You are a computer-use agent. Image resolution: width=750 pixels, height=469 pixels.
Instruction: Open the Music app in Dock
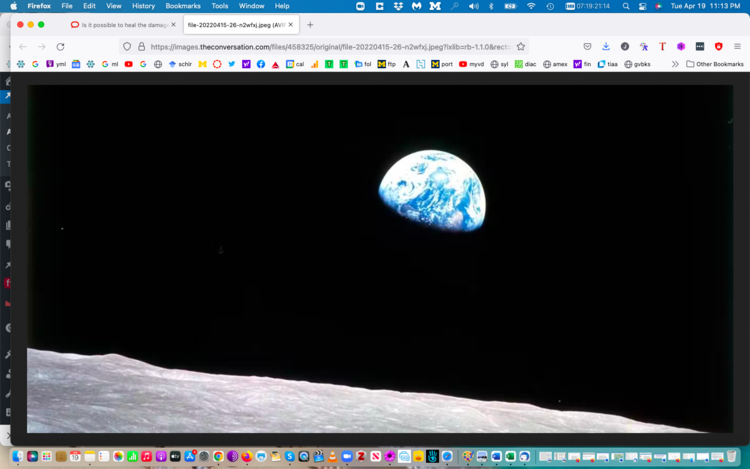[146, 457]
